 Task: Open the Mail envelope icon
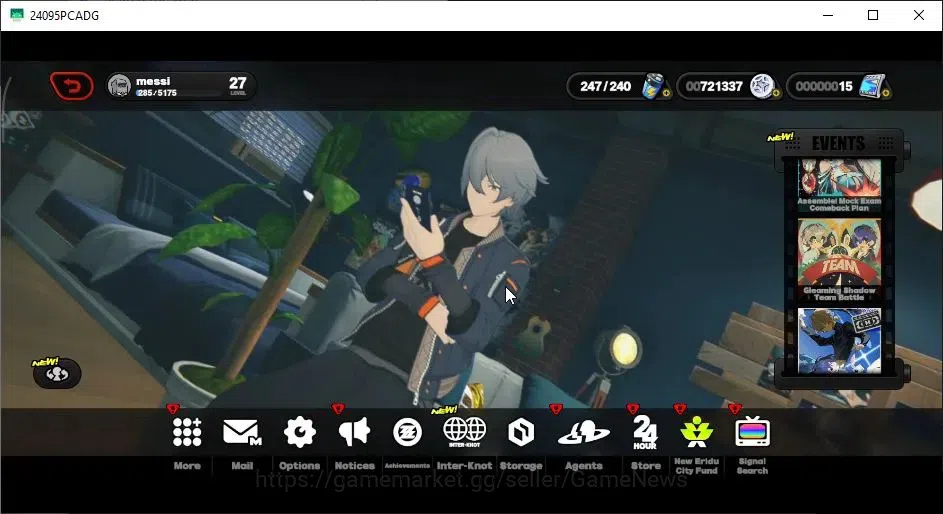click(x=242, y=432)
